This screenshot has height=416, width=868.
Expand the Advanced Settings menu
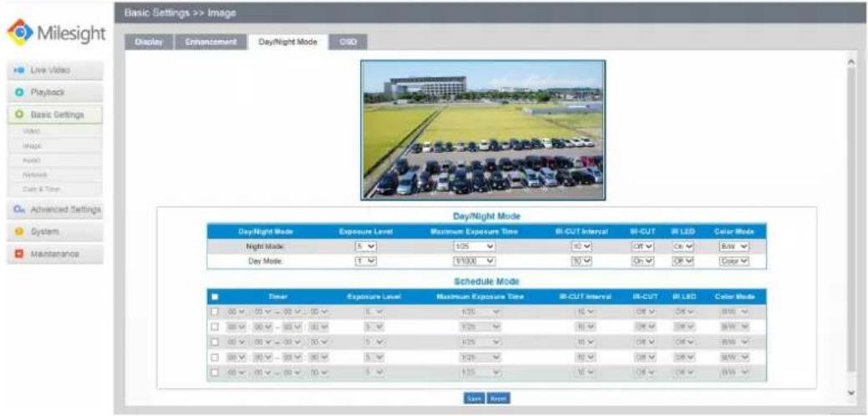[55, 210]
